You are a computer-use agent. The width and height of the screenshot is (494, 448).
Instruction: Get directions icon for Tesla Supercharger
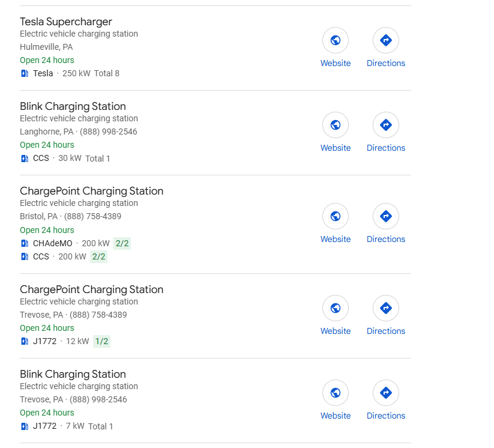[x=385, y=40]
